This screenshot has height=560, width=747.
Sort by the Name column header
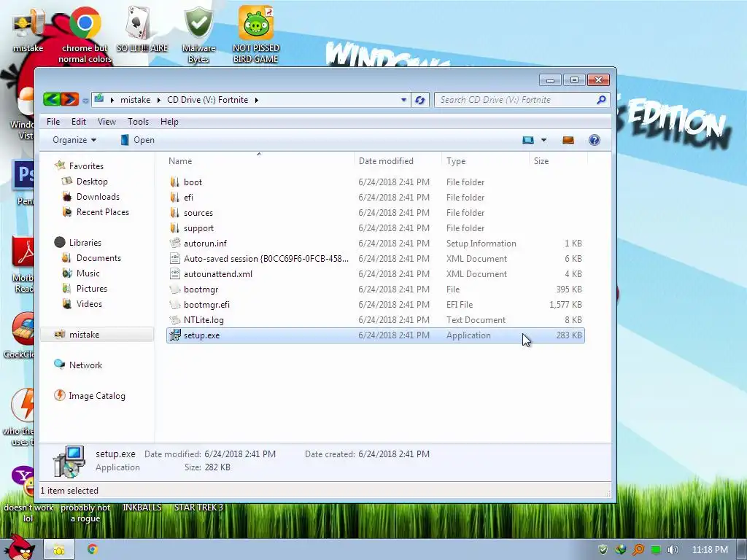click(180, 161)
